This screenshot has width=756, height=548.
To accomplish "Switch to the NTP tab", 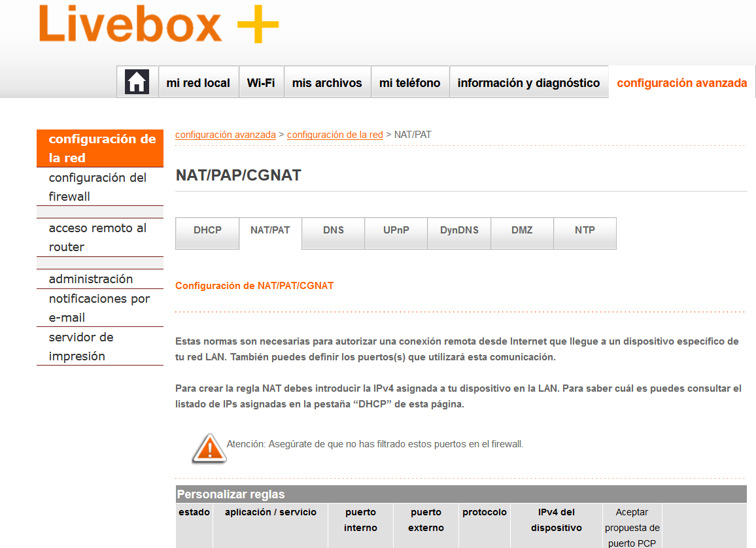I will tap(585, 233).
